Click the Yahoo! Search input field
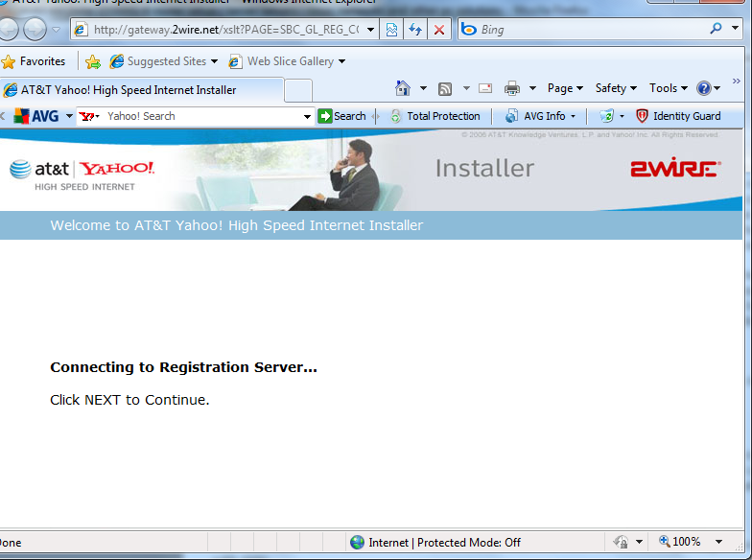 tap(201, 116)
